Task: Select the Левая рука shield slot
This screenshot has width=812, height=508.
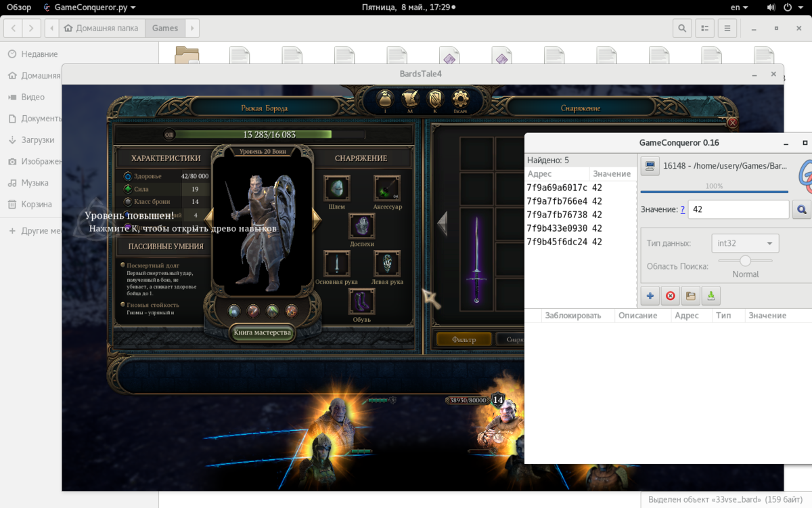Action: [387, 263]
